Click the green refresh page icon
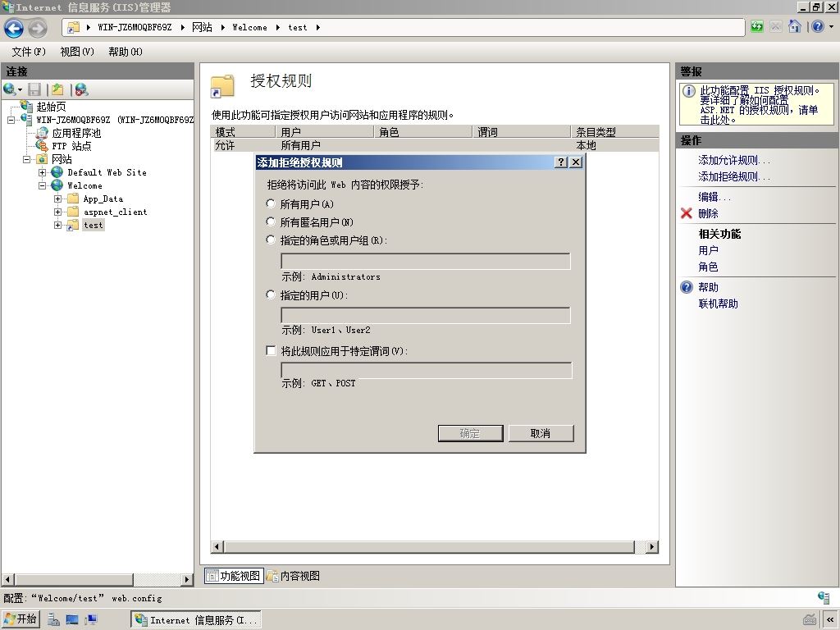The height and width of the screenshot is (630, 840). 757,27
